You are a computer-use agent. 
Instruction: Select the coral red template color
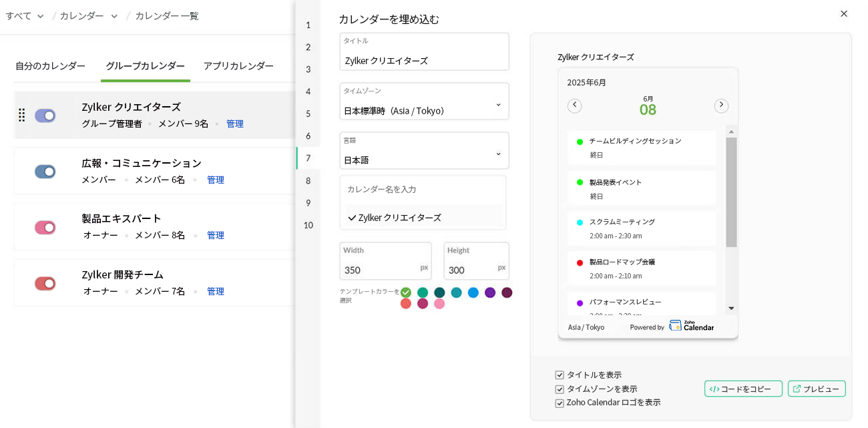[405, 304]
